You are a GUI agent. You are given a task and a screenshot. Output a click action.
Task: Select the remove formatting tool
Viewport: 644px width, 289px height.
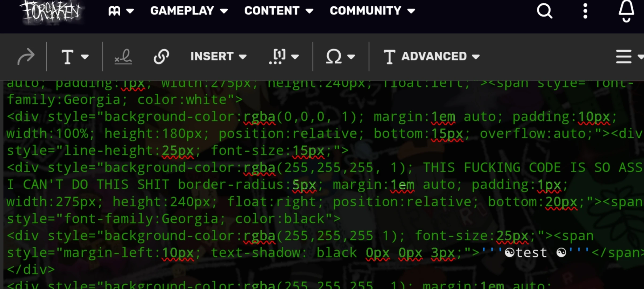124,56
